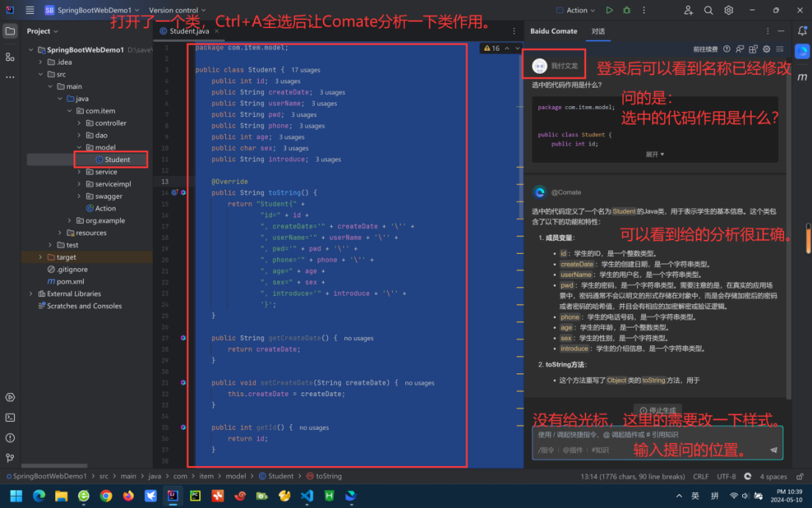Open the Services tool window icon
The height and width of the screenshot is (508, 812).
pos(10,397)
